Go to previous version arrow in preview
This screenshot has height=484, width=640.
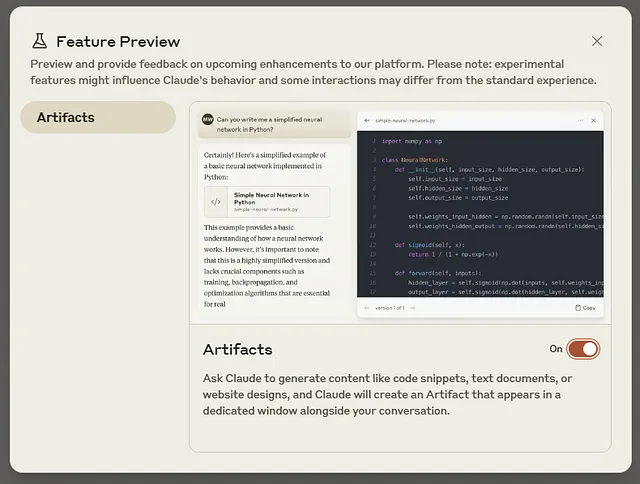click(367, 308)
